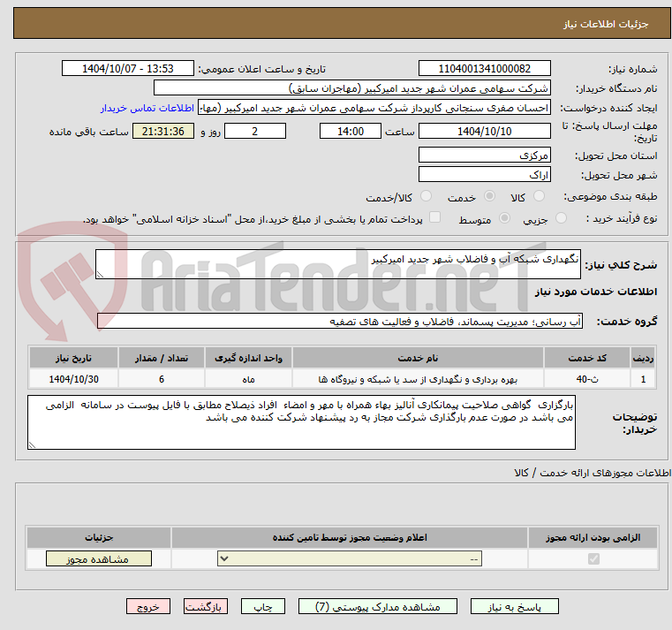
Task: Click the چاپ print button
Action: (263, 606)
